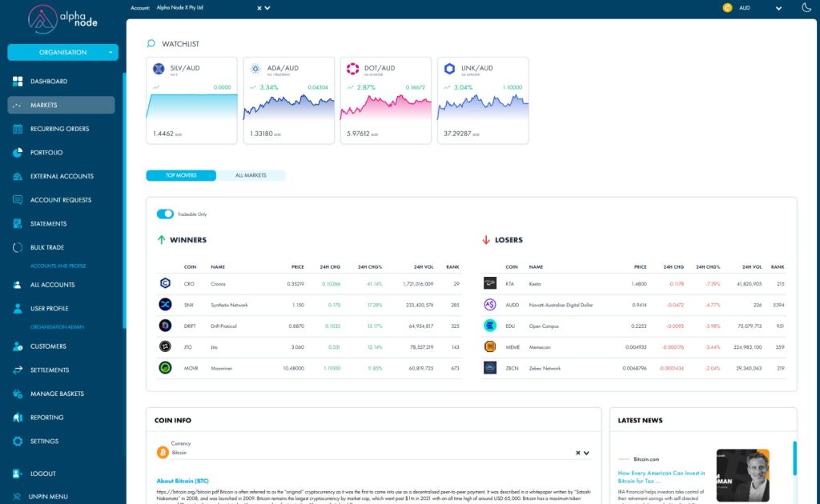
Task: Open the Statements icon in sidebar
Action: tap(18, 224)
